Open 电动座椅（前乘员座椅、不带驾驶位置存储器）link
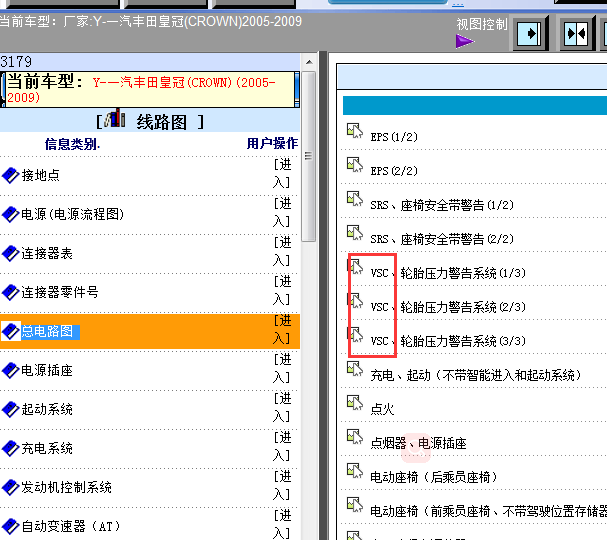607x540 pixels. 489,511
